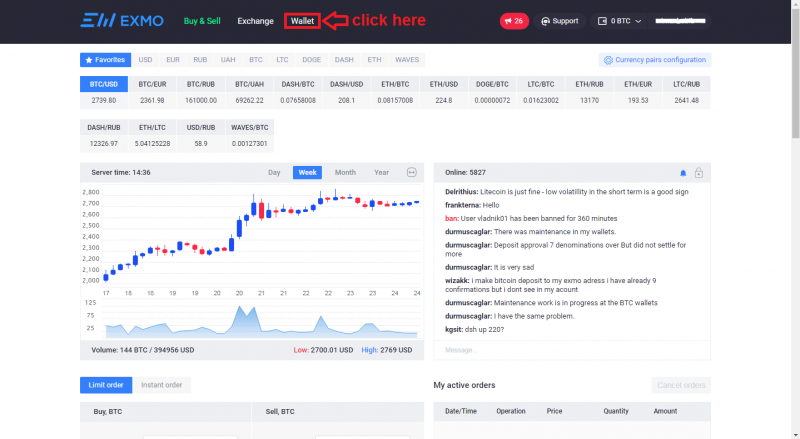800x439 pixels.
Task: Click the Low: 2700.01 USD value
Action: click(x=323, y=350)
